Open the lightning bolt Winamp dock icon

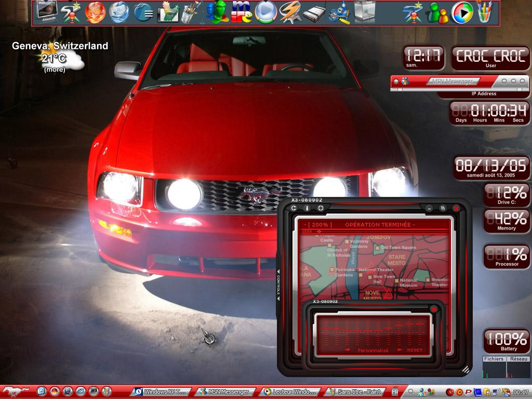point(290,12)
